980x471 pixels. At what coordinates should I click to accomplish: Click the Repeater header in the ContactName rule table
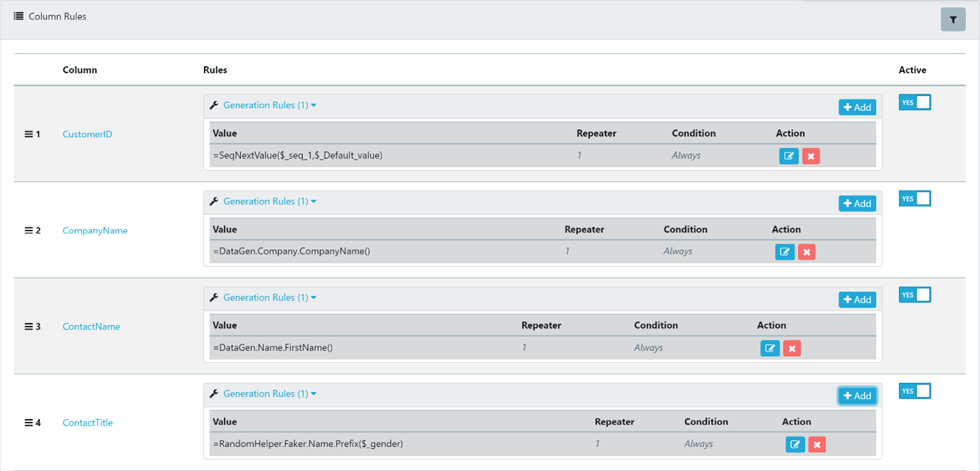[541, 325]
